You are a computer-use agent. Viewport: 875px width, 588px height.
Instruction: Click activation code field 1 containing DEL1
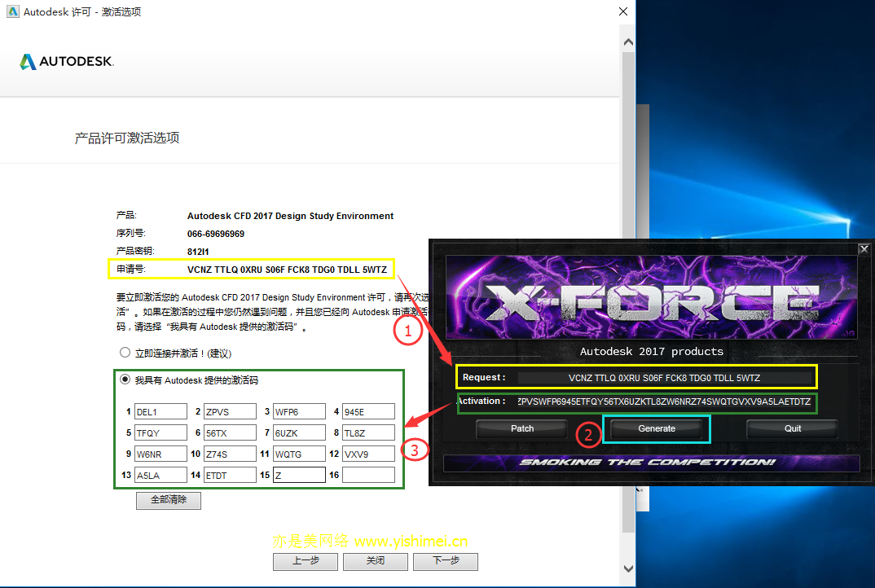tap(160, 412)
